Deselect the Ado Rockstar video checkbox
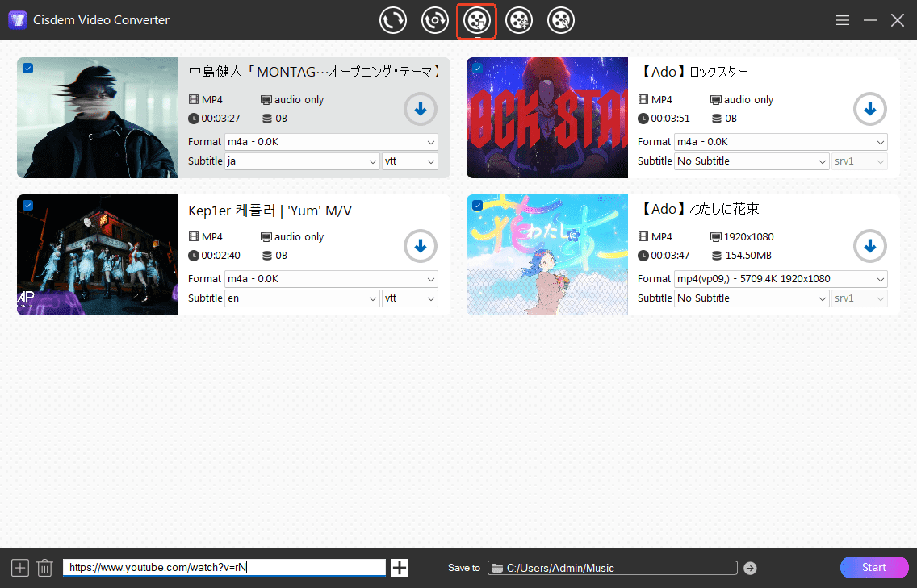Image resolution: width=917 pixels, height=588 pixels. (x=477, y=69)
